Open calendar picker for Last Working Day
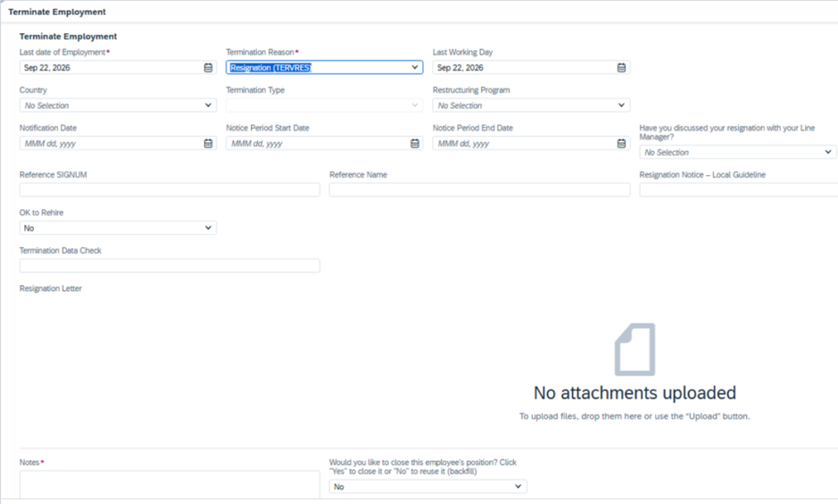The width and height of the screenshot is (838, 504). [621, 68]
